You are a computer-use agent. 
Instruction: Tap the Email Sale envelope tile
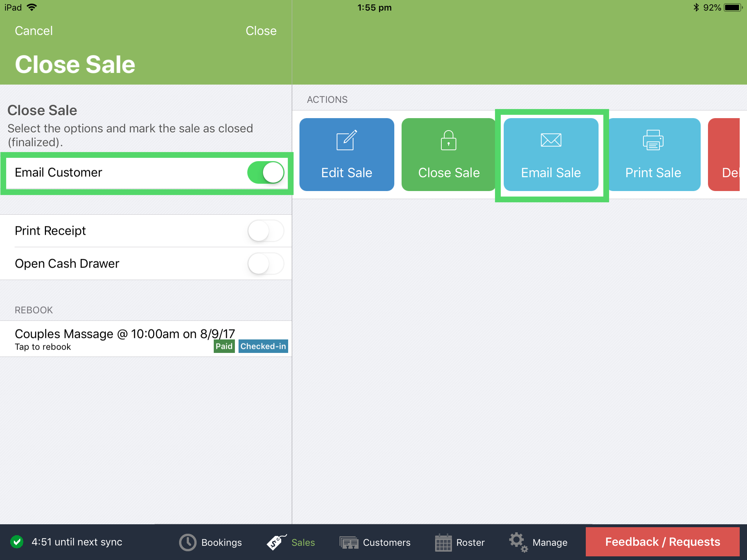[551, 154]
